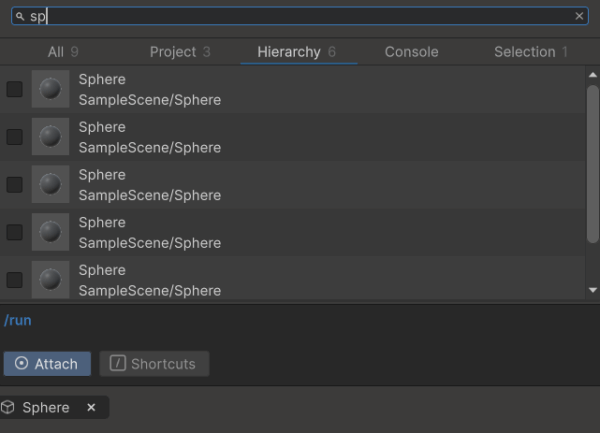Click the cube icon on Sphere chip
The image size is (600, 433).
click(9, 407)
